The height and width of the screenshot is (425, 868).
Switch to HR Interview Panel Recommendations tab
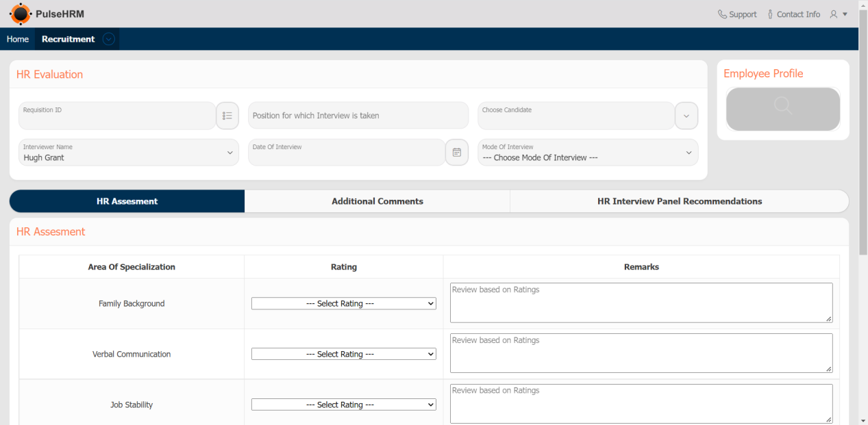click(680, 201)
